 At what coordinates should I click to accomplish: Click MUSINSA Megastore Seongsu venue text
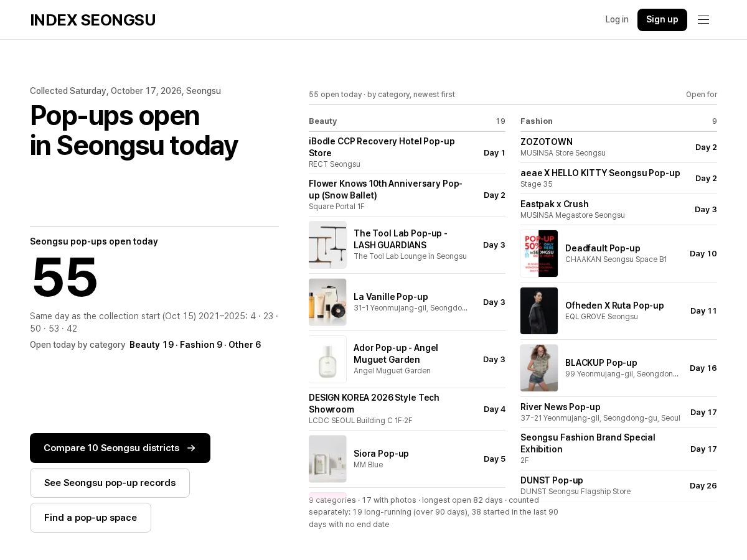pos(573,215)
